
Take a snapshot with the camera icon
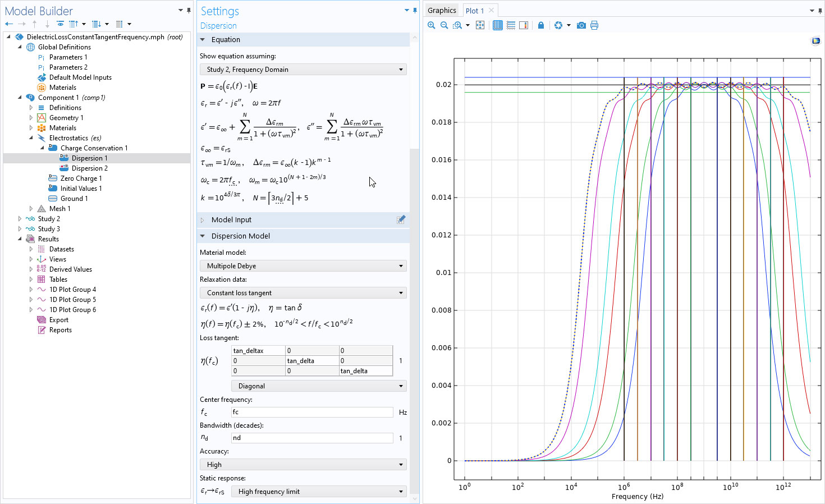click(581, 25)
